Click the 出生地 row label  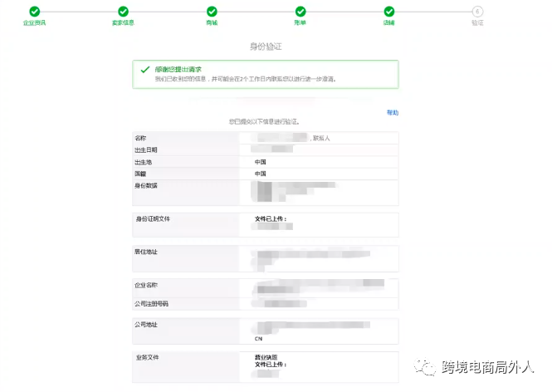144,162
